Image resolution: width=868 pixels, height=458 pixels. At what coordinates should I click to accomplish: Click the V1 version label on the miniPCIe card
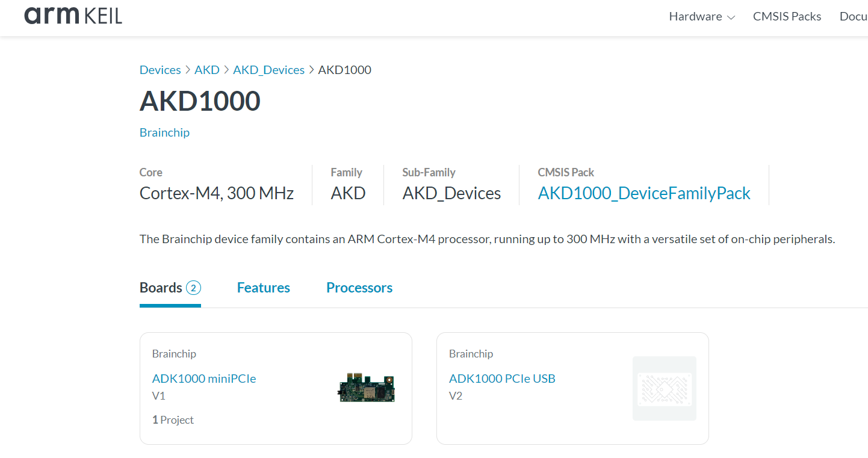159,396
